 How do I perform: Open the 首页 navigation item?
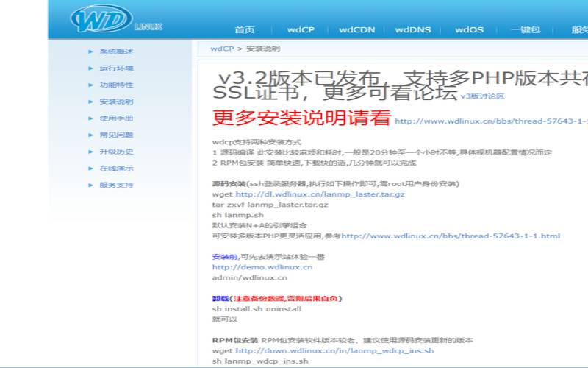(x=245, y=29)
